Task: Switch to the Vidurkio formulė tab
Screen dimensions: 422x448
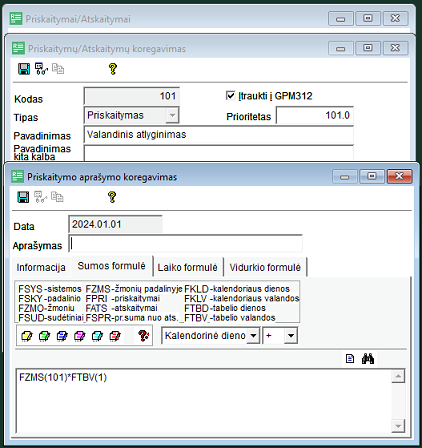Action: tap(265, 267)
